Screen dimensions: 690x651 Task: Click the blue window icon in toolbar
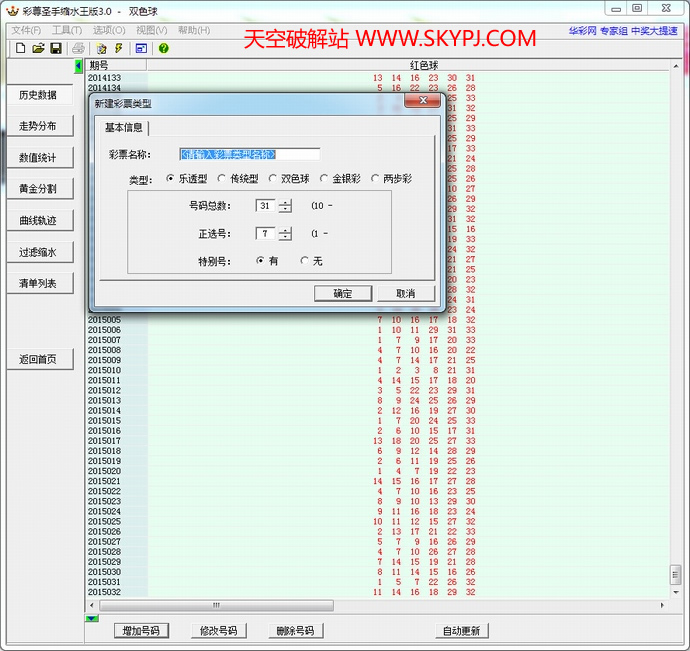coord(141,48)
